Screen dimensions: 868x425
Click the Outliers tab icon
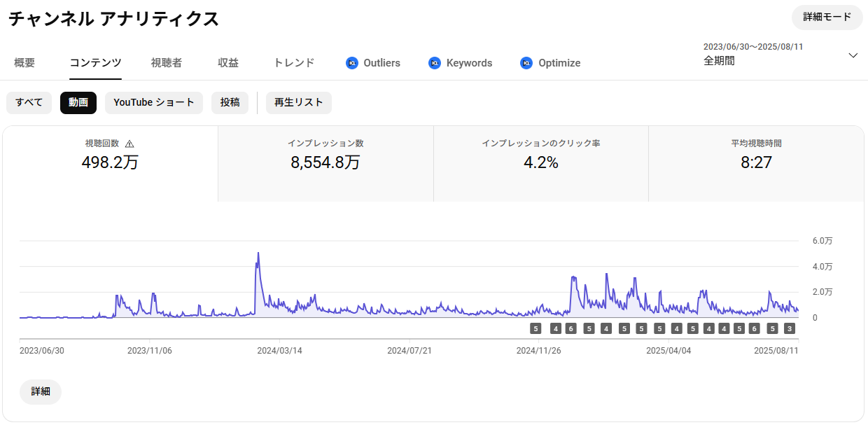click(352, 63)
